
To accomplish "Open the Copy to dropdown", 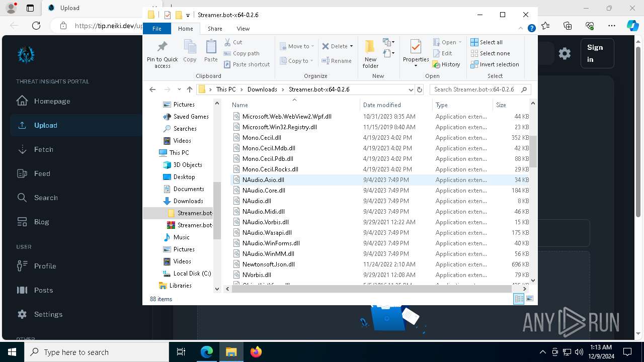I will point(297,61).
